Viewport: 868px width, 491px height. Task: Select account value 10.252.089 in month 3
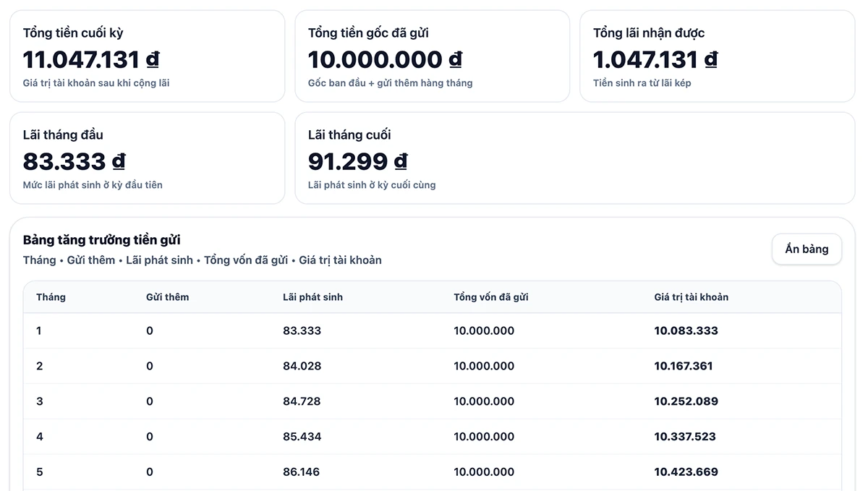[686, 401]
